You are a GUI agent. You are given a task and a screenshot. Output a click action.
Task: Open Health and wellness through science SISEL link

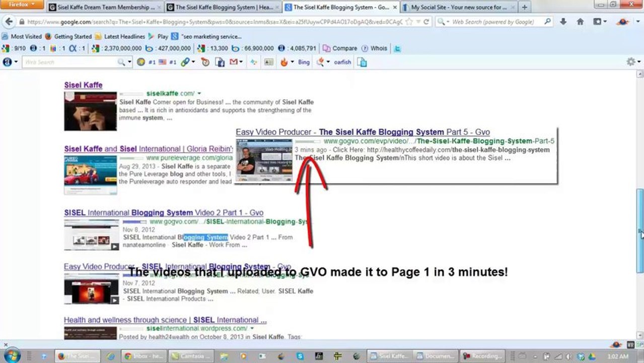[165, 320]
